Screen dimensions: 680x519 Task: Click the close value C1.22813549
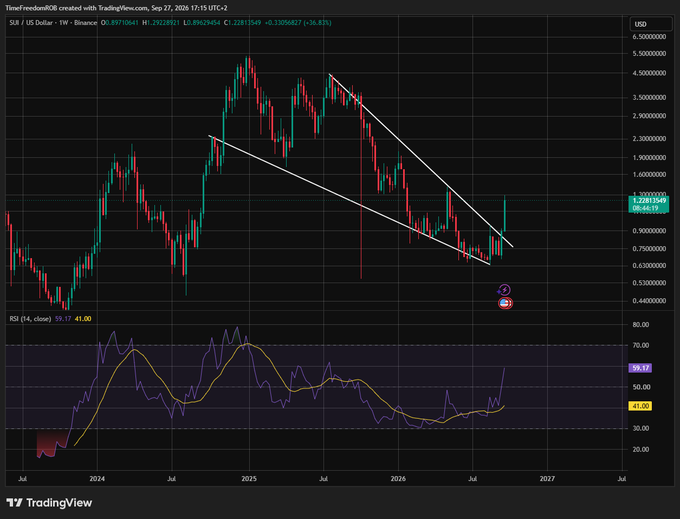coord(242,23)
